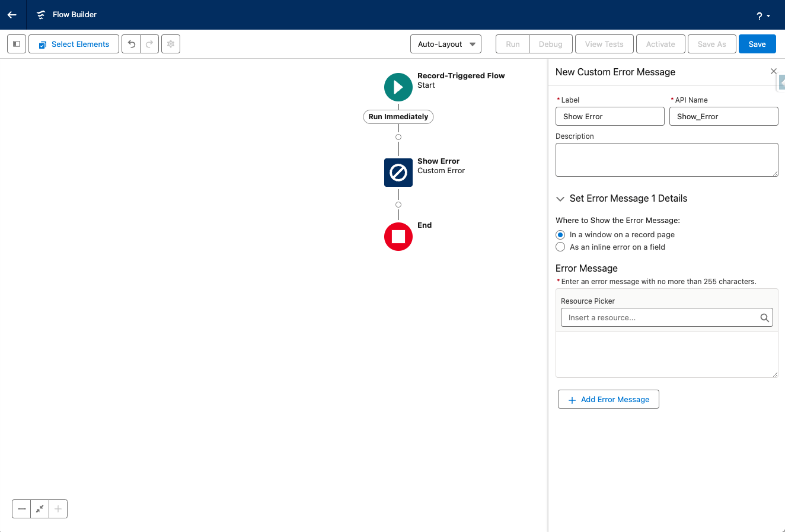The height and width of the screenshot is (532, 785).
Task: Click inside the Description text area
Action: [666, 159]
